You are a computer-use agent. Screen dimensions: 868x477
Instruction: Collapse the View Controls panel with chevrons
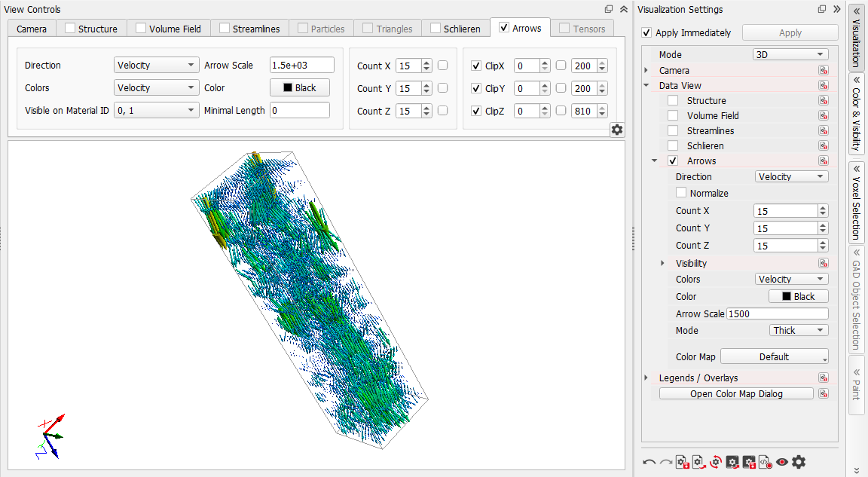click(624, 9)
